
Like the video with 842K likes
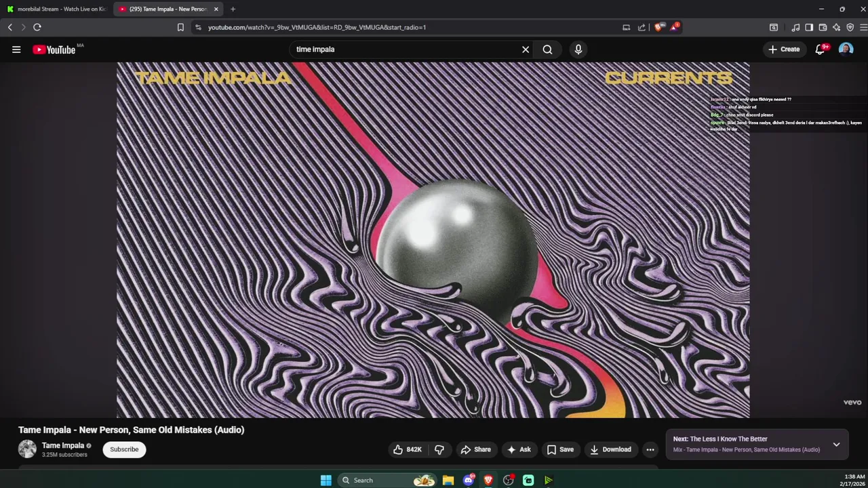[408, 449]
